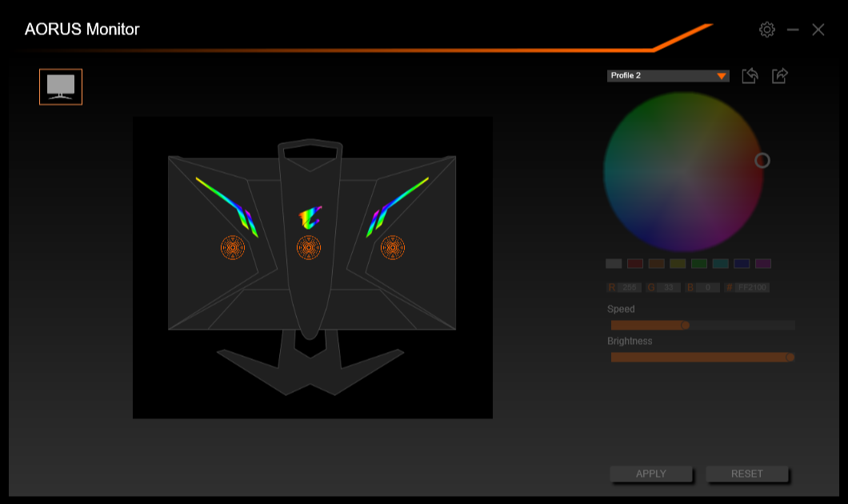848x504 pixels.
Task: Click the 'AORUS Monitor' title text
Action: point(82,30)
